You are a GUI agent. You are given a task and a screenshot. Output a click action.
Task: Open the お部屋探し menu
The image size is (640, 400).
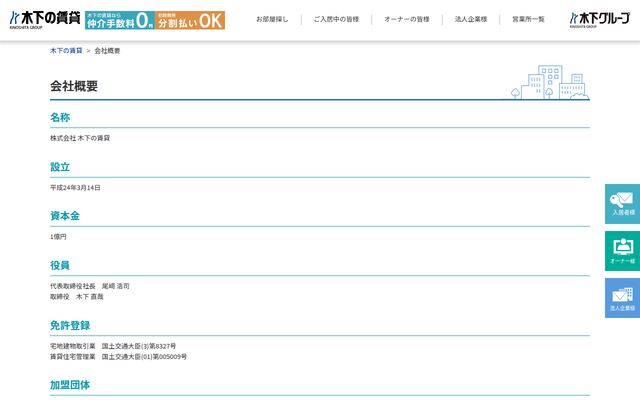(272, 19)
